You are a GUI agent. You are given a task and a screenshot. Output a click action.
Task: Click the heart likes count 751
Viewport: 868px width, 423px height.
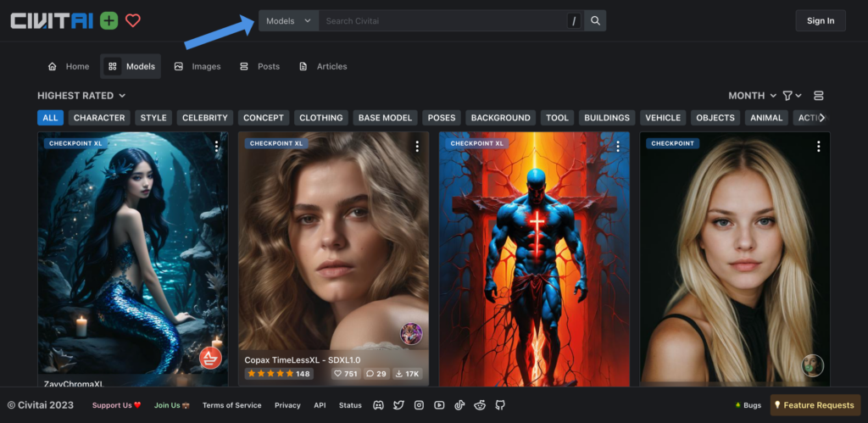click(x=346, y=374)
